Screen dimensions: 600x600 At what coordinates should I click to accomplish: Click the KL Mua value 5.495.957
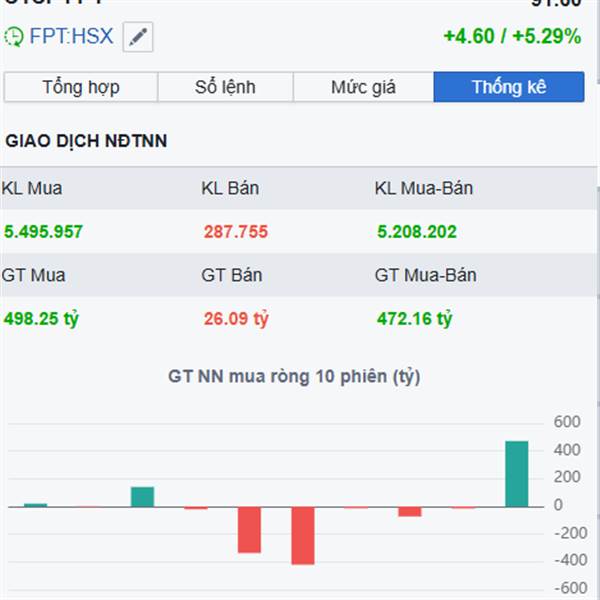[x=43, y=232]
